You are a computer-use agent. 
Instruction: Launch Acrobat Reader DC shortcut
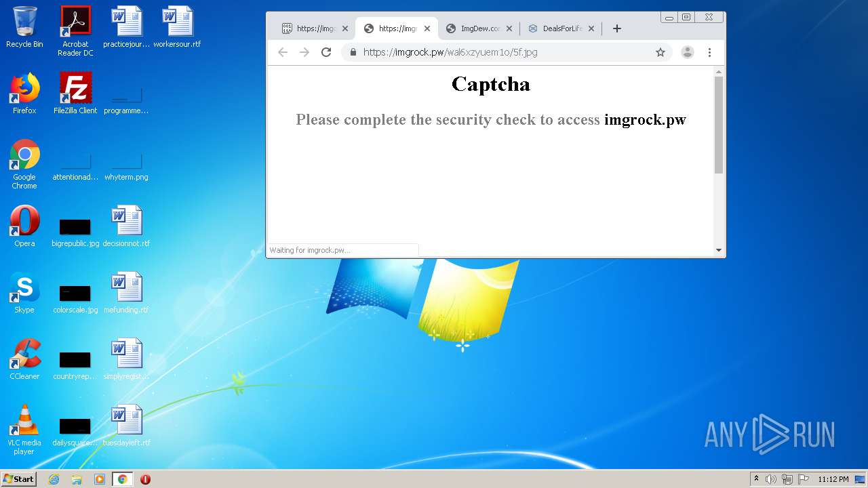click(75, 30)
